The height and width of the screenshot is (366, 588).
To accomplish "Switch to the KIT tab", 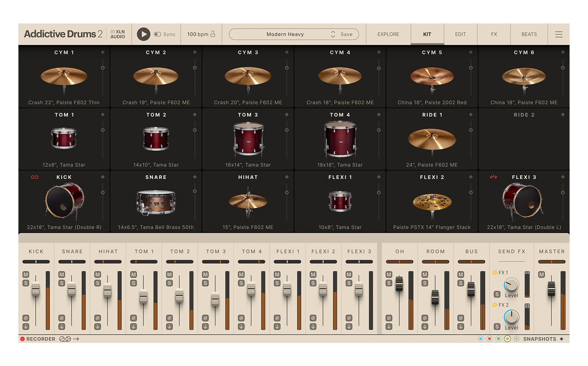I will pyautogui.click(x=427, y=34).
